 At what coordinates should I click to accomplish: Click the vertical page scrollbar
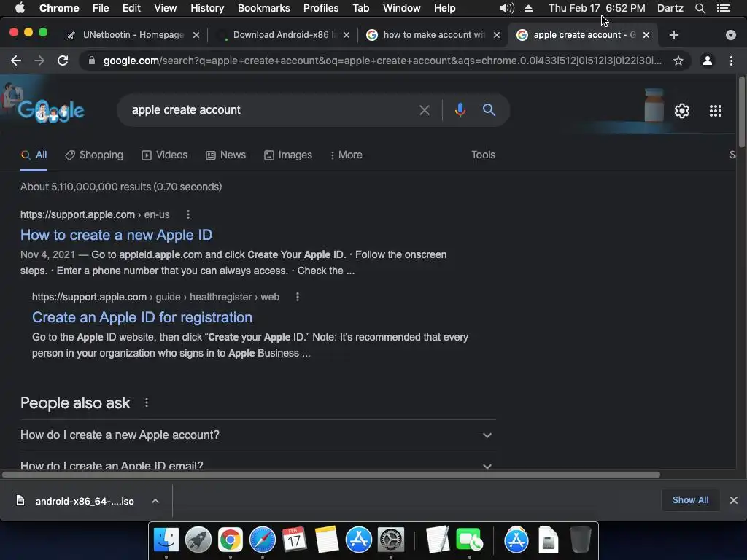(741, 112)
